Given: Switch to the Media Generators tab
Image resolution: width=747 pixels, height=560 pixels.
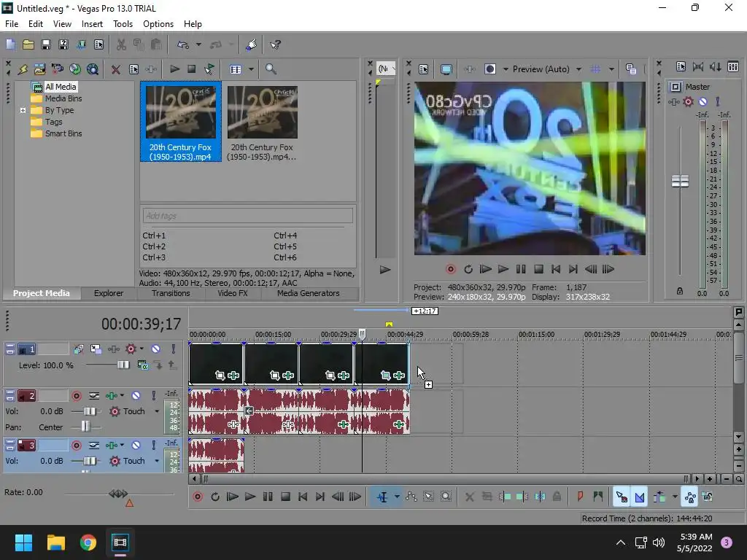Looking at the screenshot, I should [309, 293].
